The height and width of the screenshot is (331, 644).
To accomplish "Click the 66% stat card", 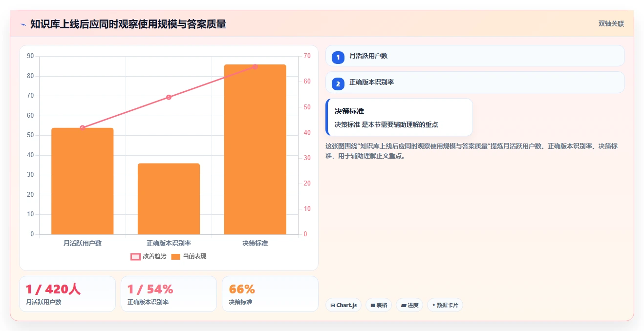I will (x=270, y=294).
